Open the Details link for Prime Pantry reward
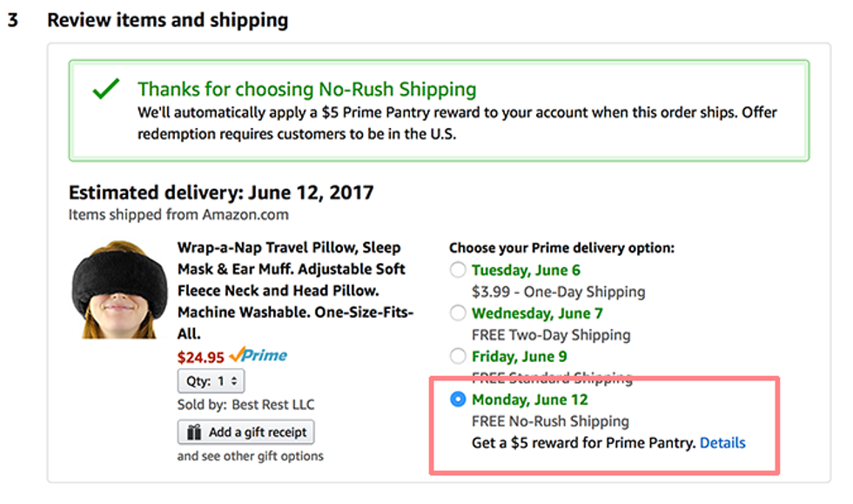The width and height of the screenshot is (853, 504). [722, 443]
